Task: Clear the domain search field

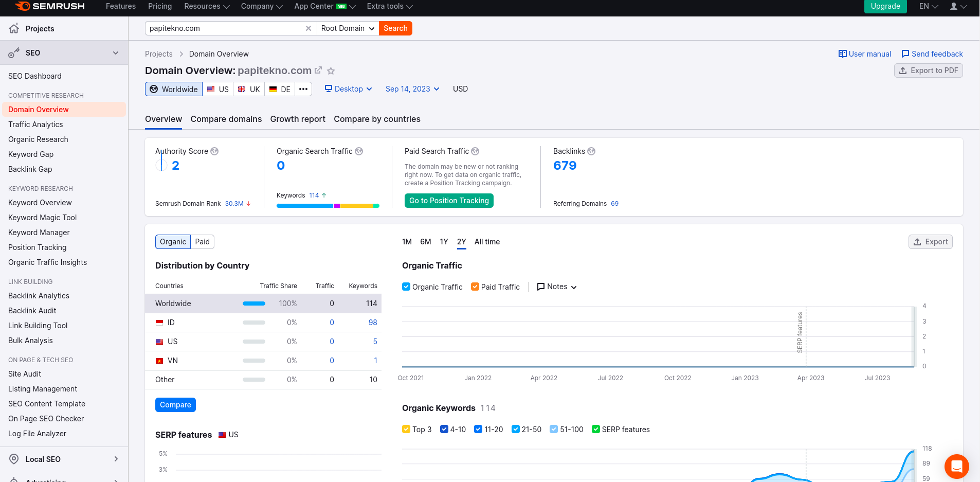Action: coord(308,28)
